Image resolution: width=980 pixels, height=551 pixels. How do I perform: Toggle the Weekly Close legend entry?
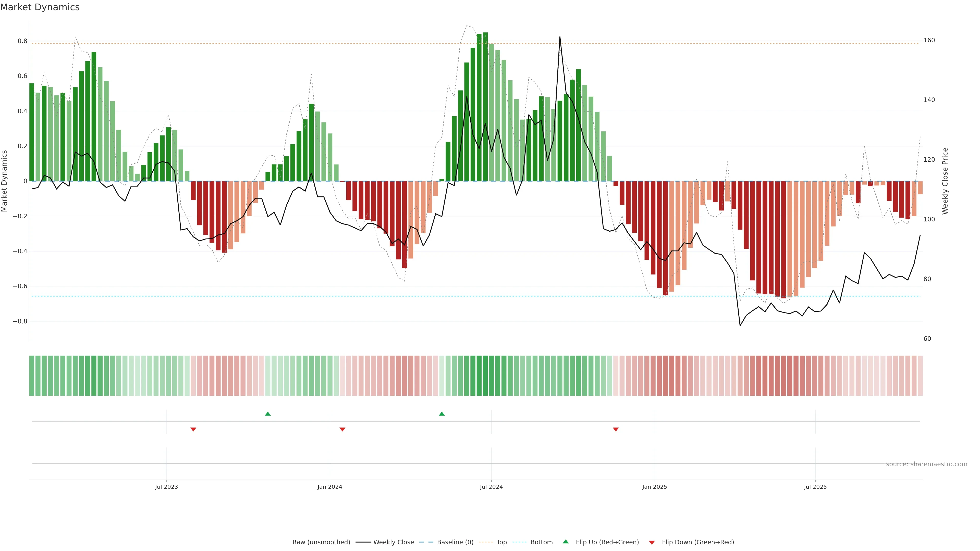coord(393,542)
